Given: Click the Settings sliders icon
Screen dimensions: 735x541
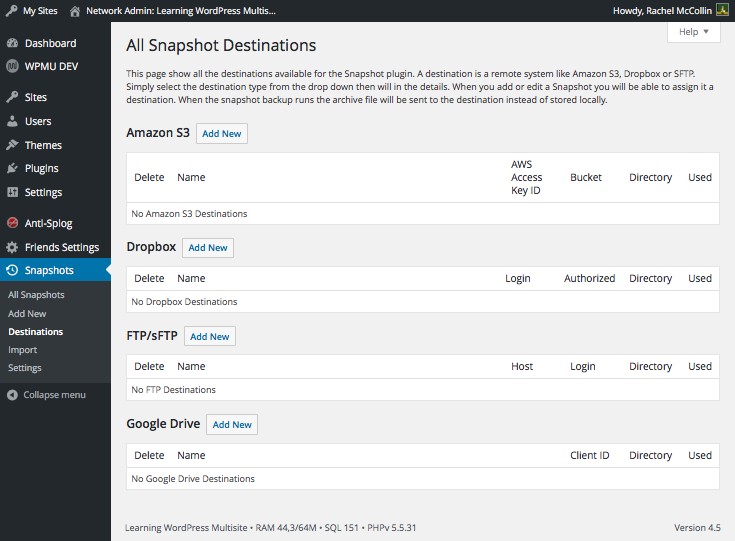Looking at the screenshot, I should pyautogui.click(x=13, y=192).
